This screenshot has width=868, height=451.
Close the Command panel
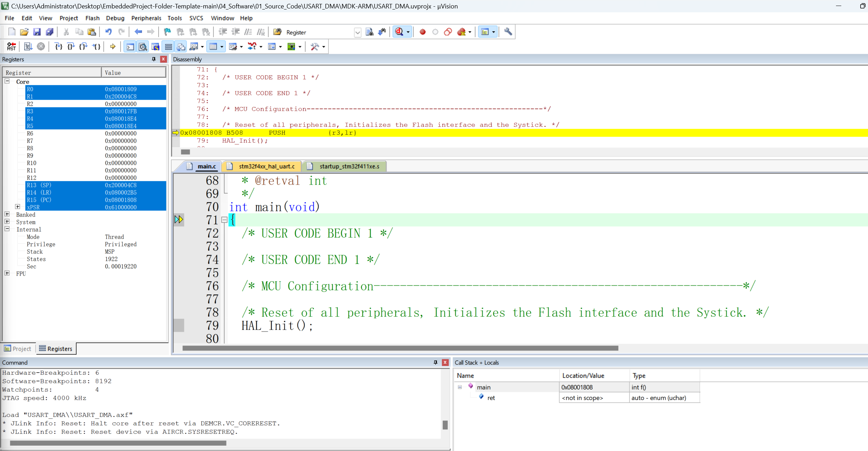coord(445,362)
